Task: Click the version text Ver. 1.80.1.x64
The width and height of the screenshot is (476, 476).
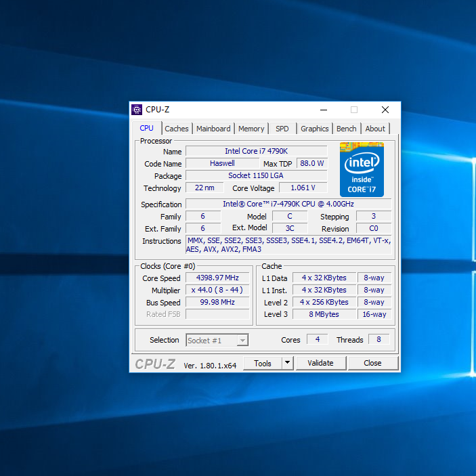Action: [x=210, y=366]
